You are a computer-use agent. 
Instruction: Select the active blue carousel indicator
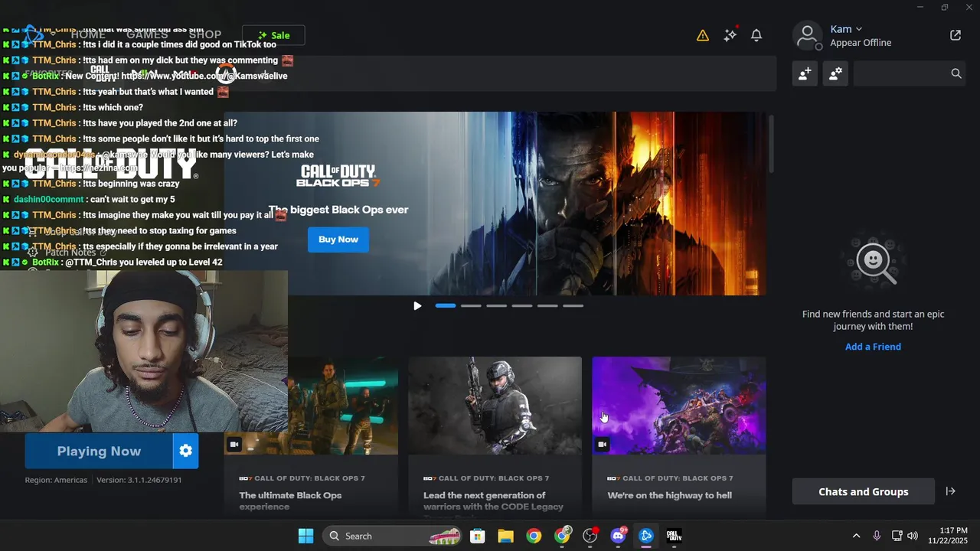click(x=446, y=305)
